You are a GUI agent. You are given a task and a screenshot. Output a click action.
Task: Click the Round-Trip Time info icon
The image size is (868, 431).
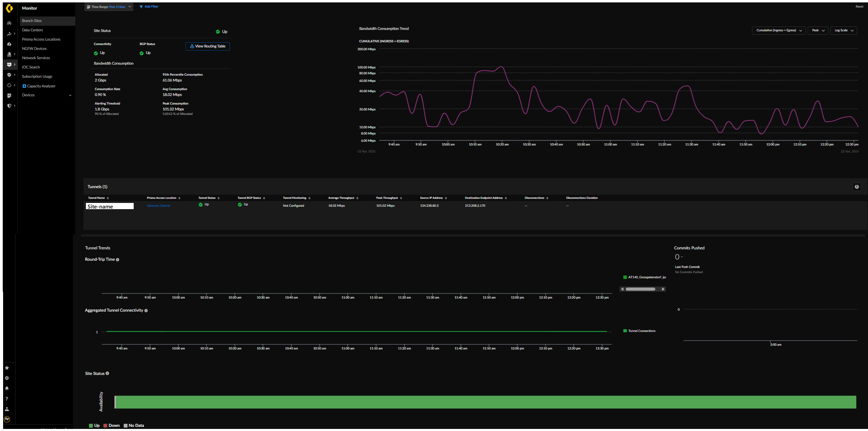[118, 260]
